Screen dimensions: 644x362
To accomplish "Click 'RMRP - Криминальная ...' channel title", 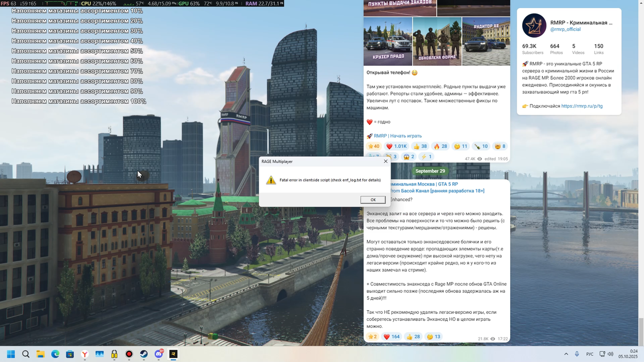I will (x=582, y=23).
